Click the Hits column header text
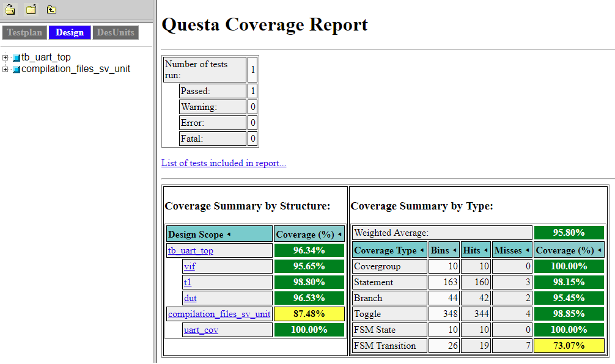 pos(471,250)
